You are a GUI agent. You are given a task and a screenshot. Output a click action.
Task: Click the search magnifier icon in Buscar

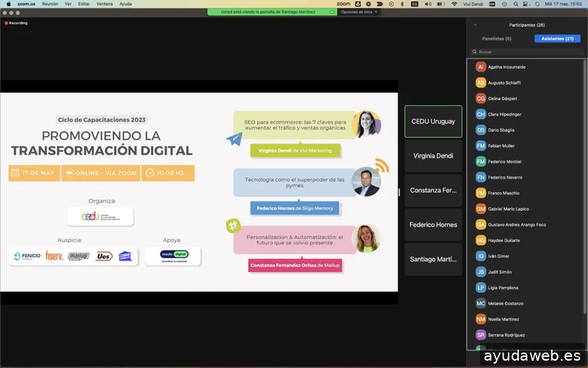click(474, 52)
